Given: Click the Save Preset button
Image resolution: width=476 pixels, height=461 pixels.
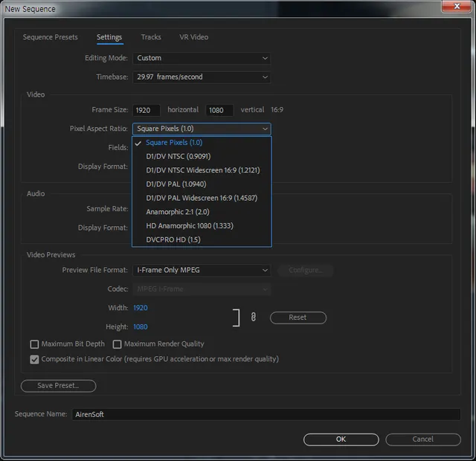Looking at the screenshot, I should 58,386.
